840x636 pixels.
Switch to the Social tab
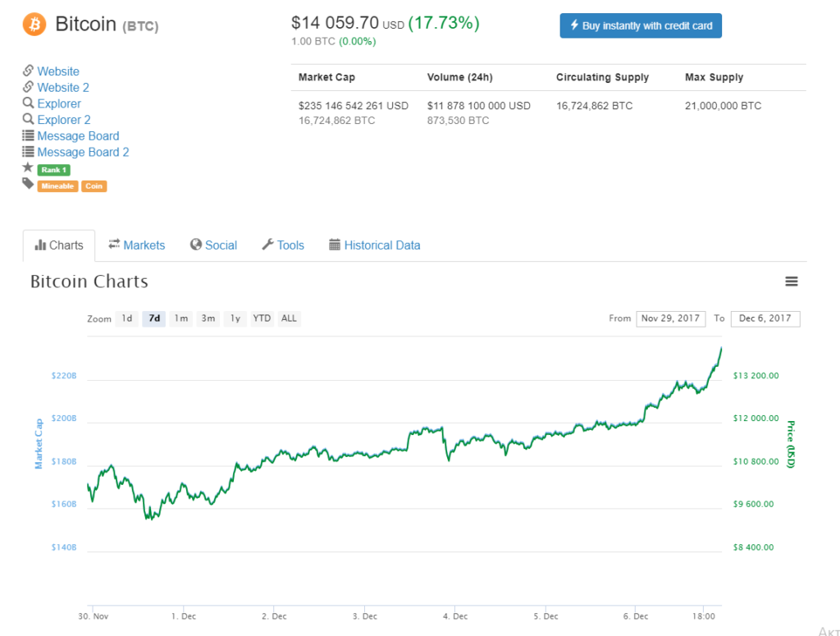click(x=214, y=245)
